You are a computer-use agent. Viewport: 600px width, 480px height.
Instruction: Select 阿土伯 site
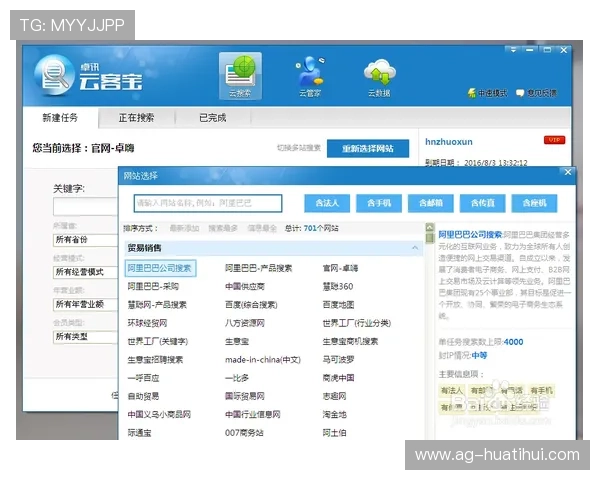(334, 433)
